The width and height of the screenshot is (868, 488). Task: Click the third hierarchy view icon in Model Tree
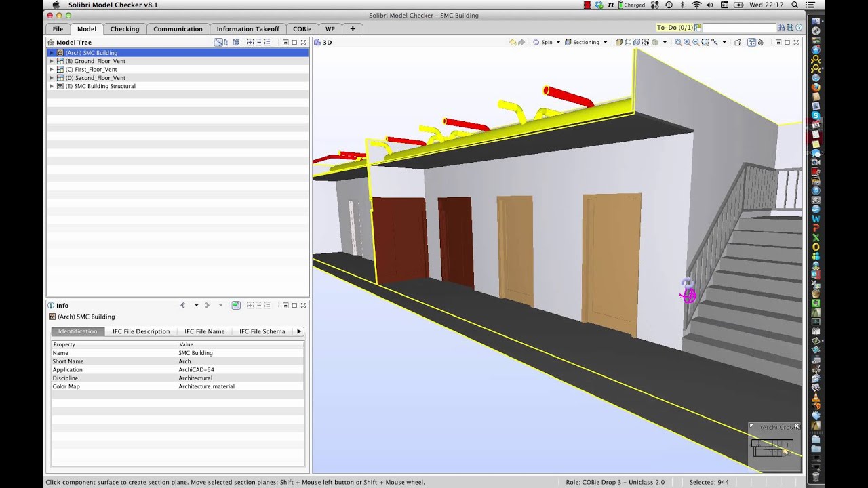236,42
